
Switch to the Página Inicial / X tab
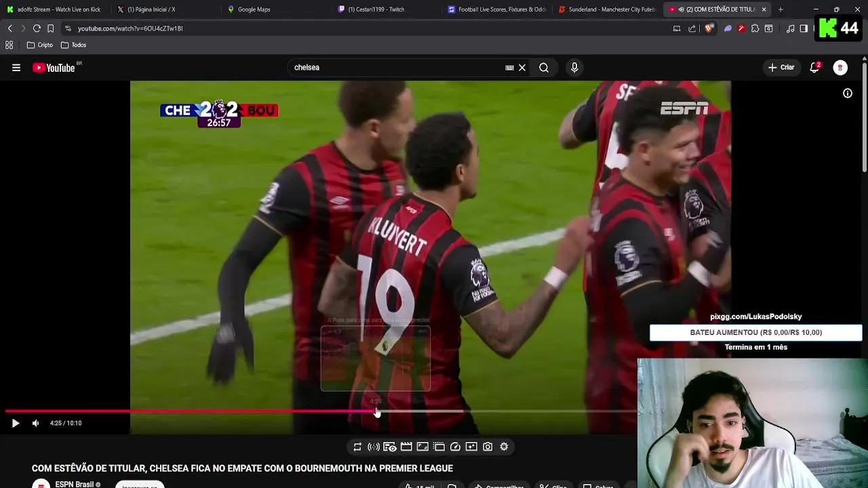coord(164,9)
